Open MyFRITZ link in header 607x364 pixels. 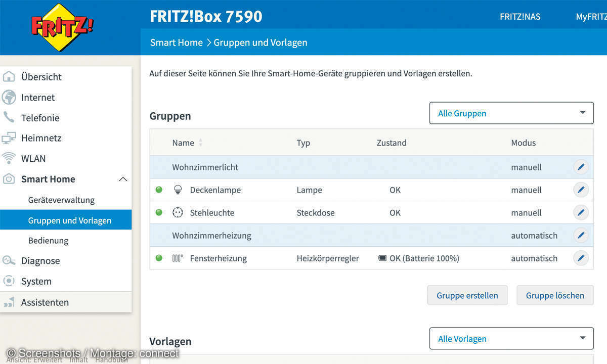591,17
